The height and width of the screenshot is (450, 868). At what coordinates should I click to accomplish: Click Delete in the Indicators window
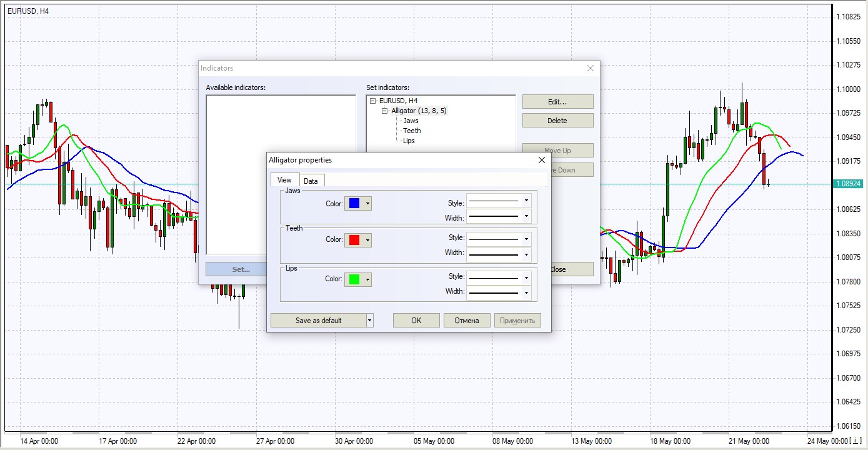pyautogui.click(x=557, y=121)
